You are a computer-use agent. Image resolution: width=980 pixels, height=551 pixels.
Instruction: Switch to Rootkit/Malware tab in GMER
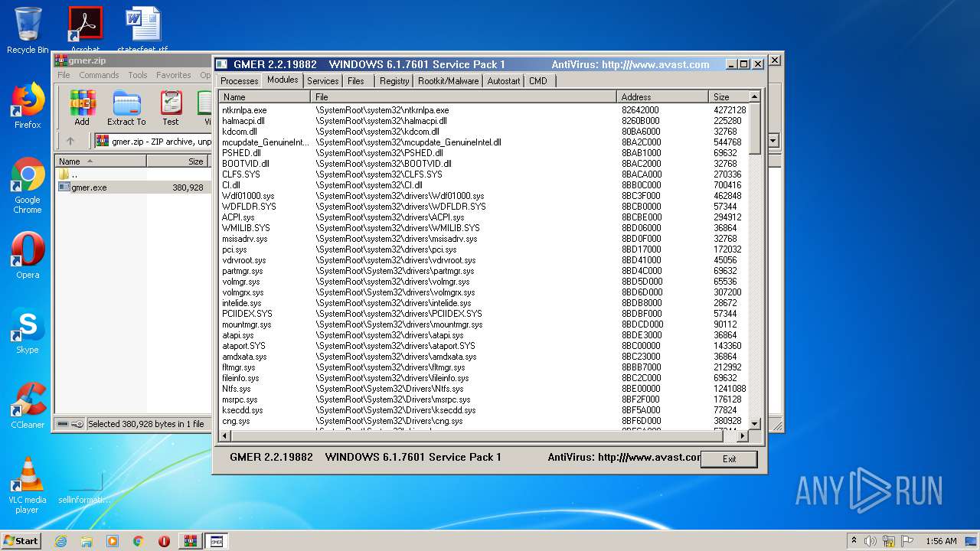449,80
